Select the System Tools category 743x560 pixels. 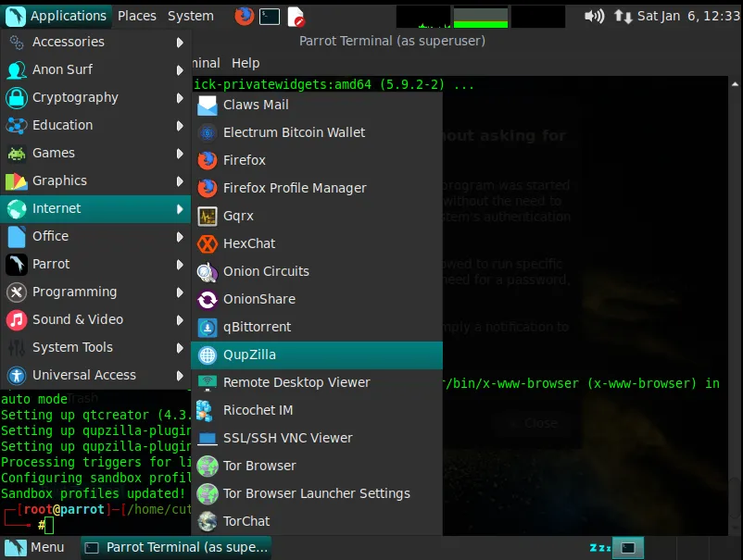(95, 347)
